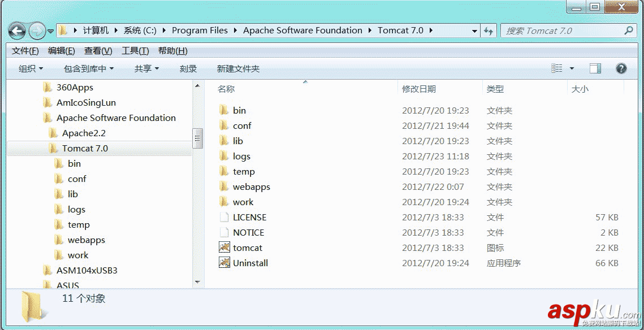644x330 pixels.
Task: Select 系统 (C:) in the address breadcrumb
Action: pyautogui.click(x=140, y=31)
